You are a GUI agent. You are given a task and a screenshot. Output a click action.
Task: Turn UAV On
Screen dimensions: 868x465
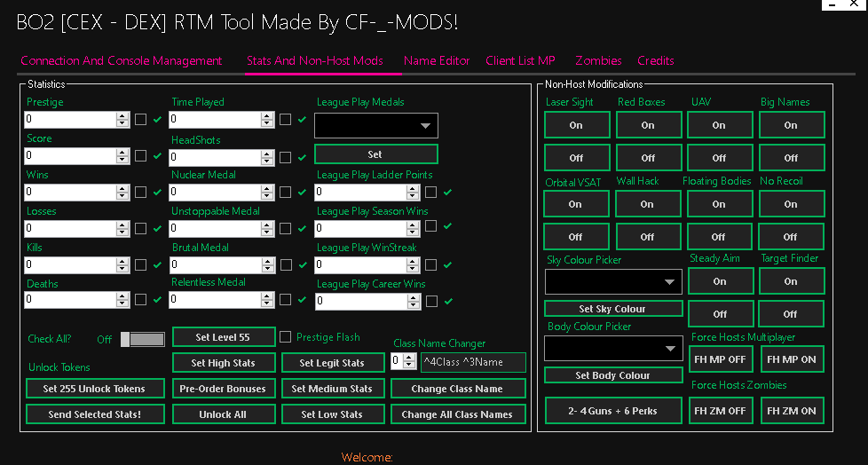[x=720, y=124]
